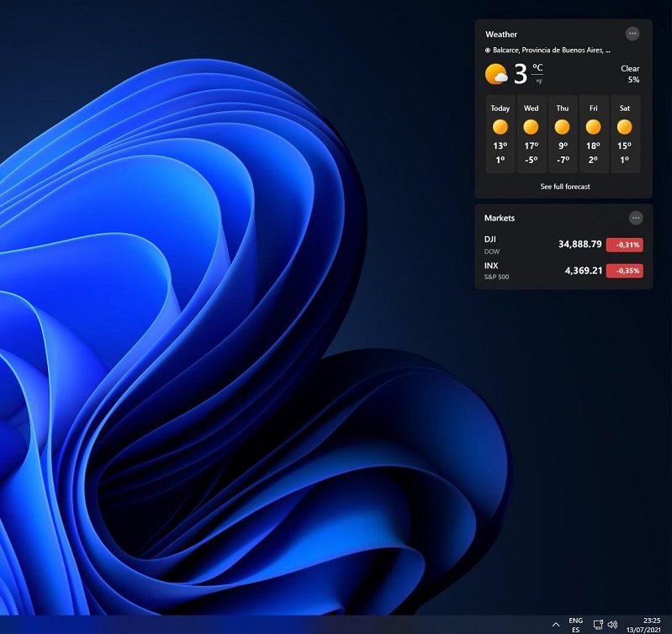Image resolution: width=672 pixels, height=634 pixels.
Task: Open the Weather widget more options menu
Action: point(632,34)
